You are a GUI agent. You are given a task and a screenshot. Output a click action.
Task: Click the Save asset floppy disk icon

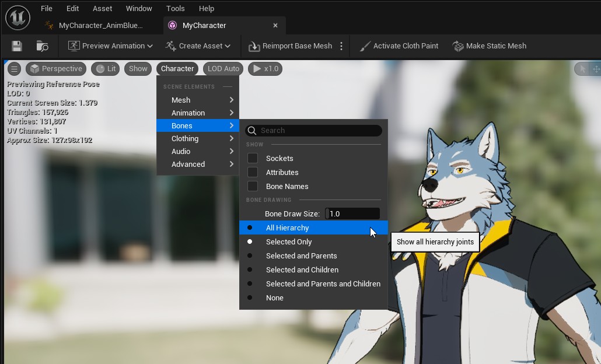click(17, 46)
